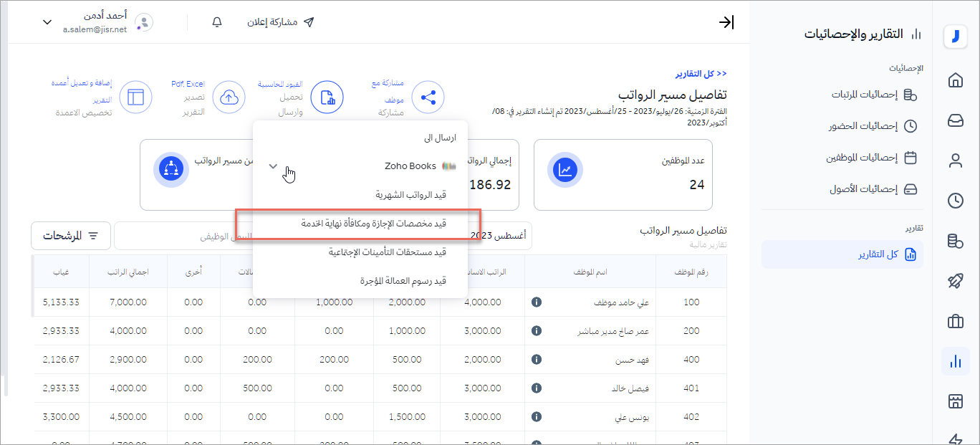
Task: Click info icon next to علي حامد موظف
Action: click(536, 302)
